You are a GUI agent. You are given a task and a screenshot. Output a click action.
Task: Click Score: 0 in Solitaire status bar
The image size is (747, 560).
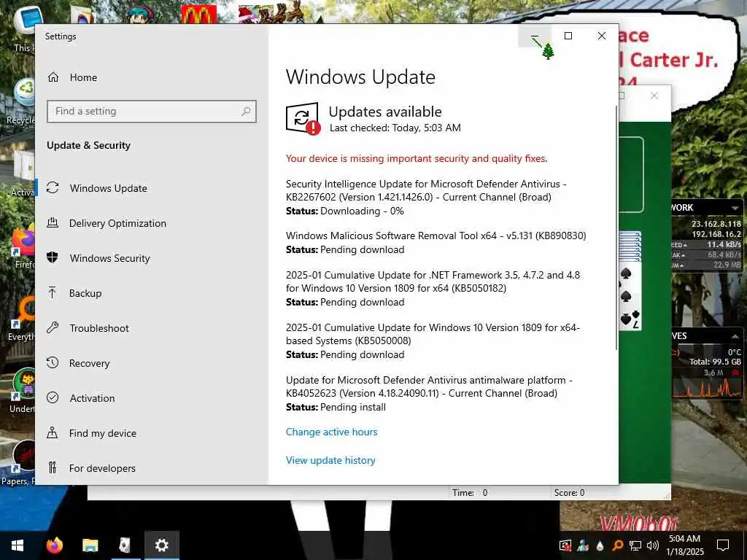(x=569, y=492)
